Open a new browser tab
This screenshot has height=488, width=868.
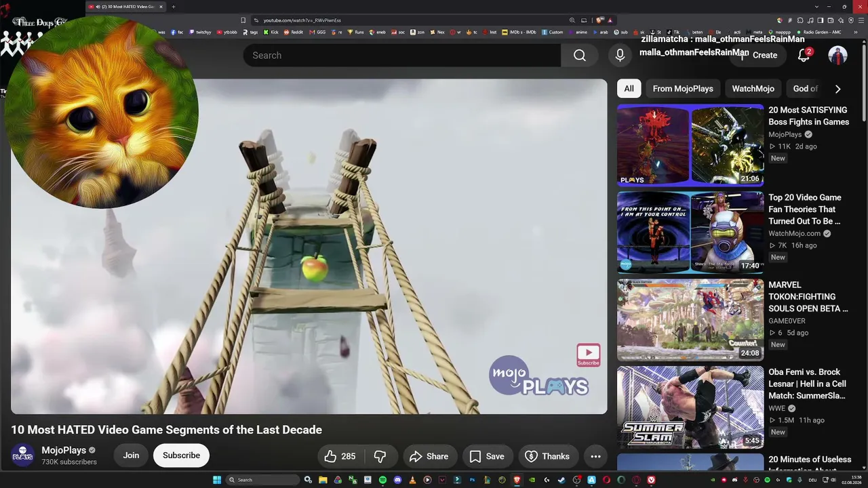tap(174, 7)
